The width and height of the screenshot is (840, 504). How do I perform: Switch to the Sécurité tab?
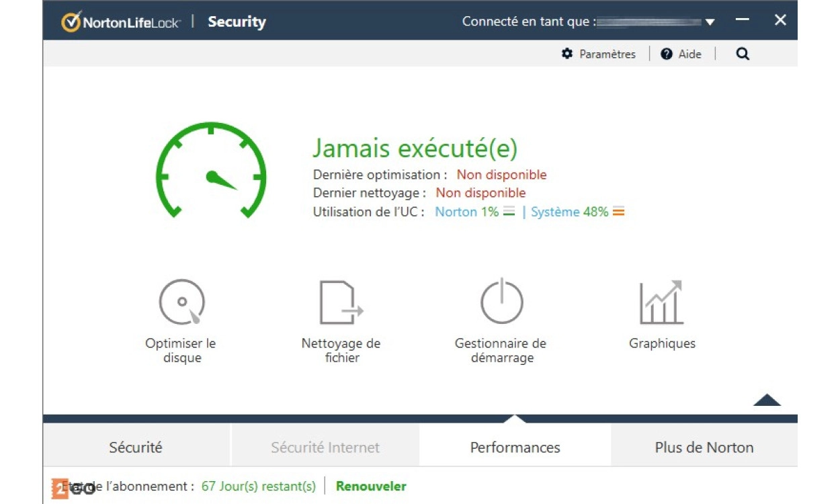tap(136, 448)
